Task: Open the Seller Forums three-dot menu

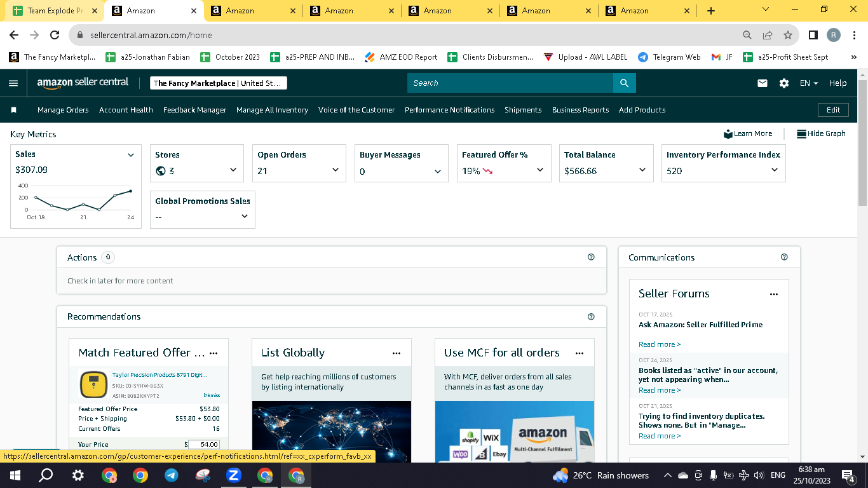Action: (774, 294)
